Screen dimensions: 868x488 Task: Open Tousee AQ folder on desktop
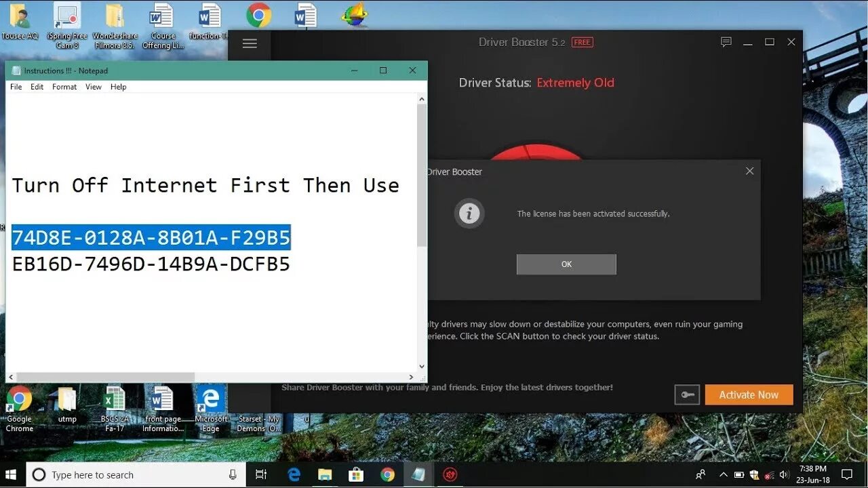click(x=19, y=22)
